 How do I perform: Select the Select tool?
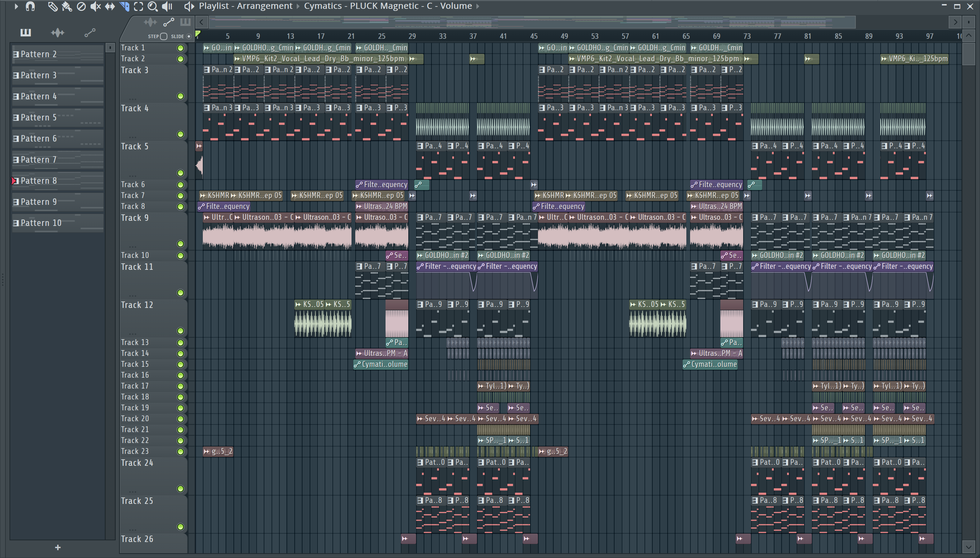(x=138, y=6)
